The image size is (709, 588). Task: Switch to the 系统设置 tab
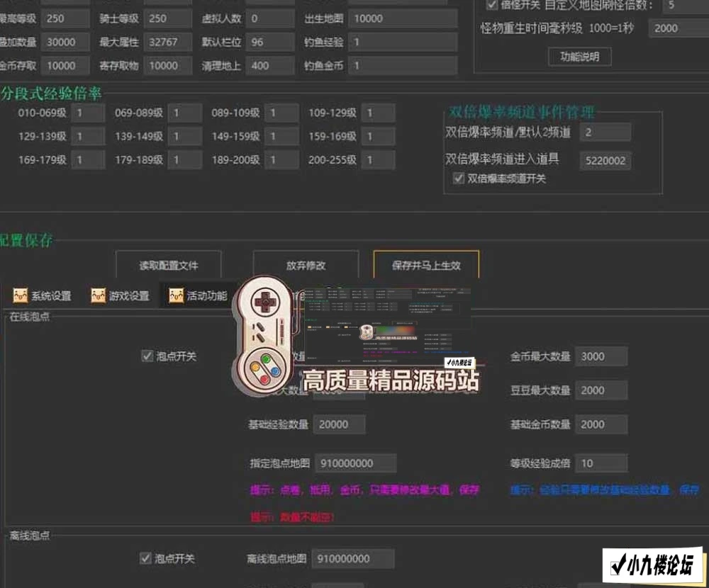pos(42,296)
